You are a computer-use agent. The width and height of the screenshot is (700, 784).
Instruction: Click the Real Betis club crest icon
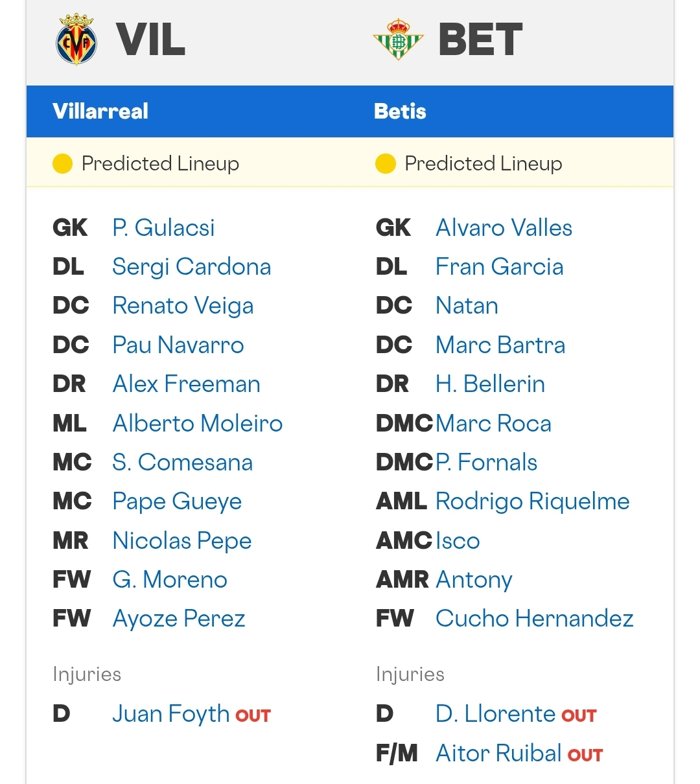click(399, 39)
